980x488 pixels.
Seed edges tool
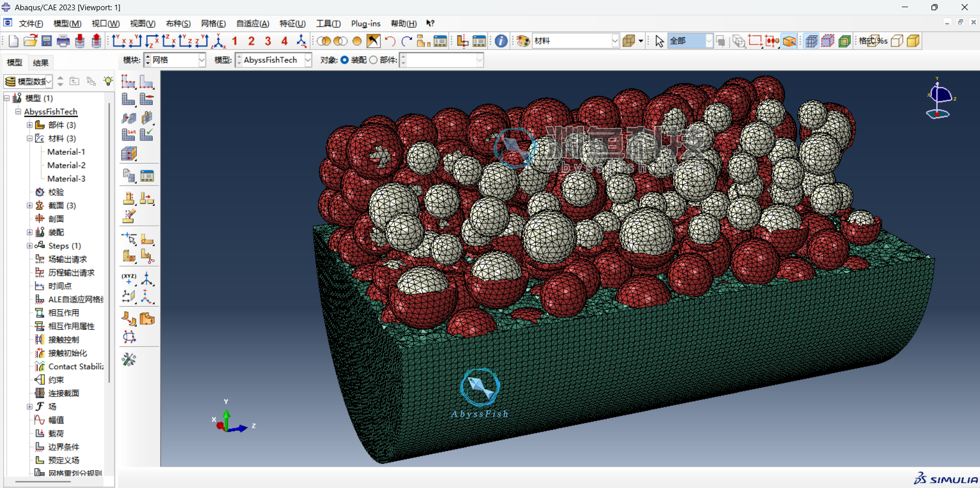click(x=147, y=82)
